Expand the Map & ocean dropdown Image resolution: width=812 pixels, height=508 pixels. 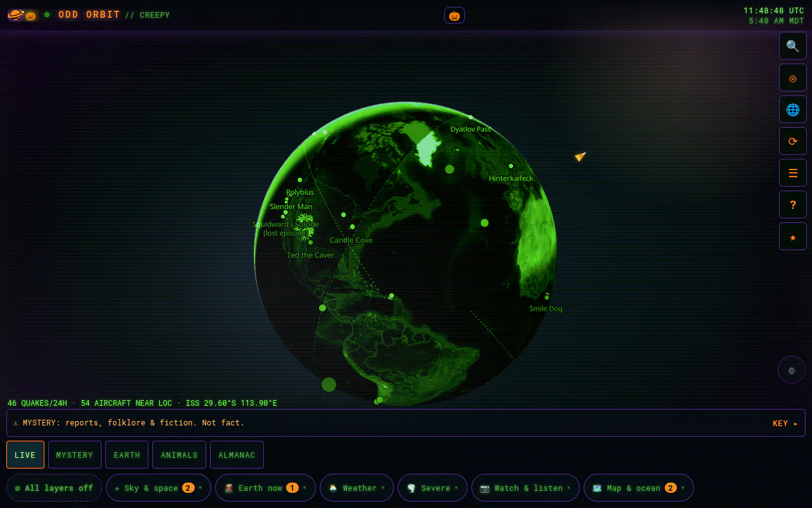639,488
